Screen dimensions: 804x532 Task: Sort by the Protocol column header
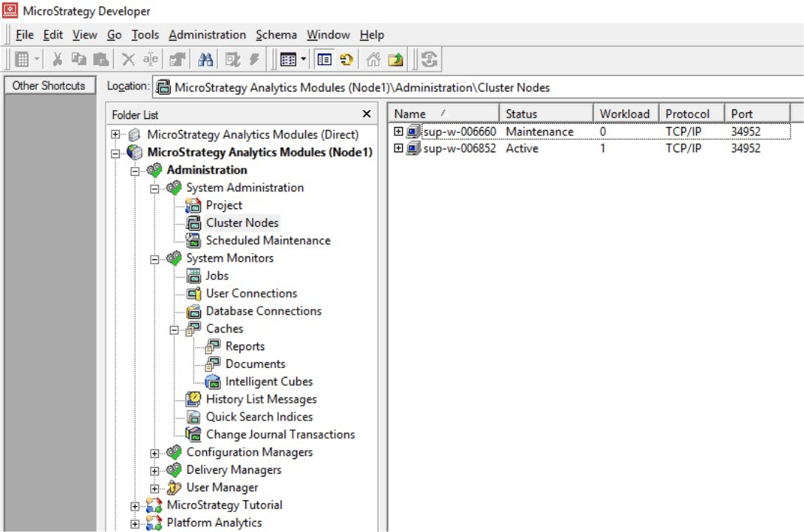[x=692, y=113]
